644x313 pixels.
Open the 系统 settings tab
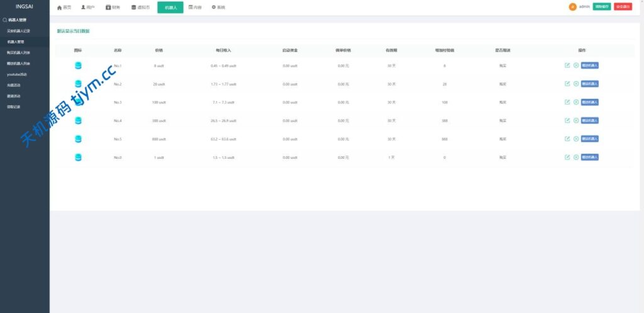pos(218,8)
